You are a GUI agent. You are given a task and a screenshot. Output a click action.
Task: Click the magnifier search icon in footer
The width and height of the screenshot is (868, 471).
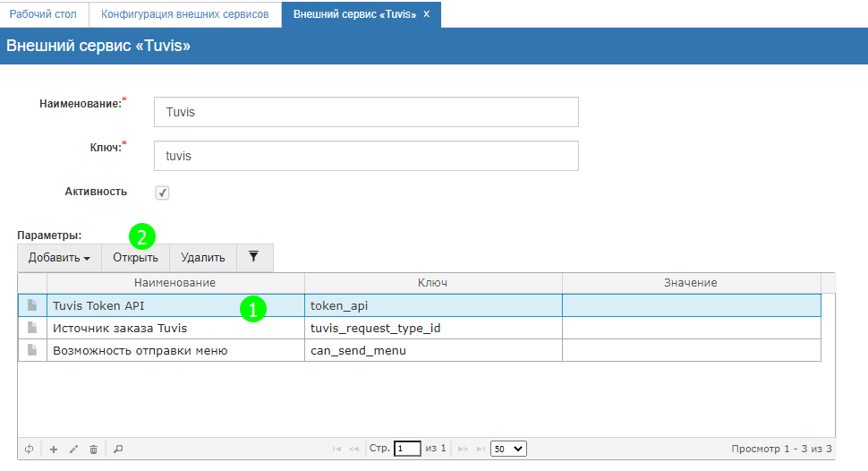tap(118, 449)
